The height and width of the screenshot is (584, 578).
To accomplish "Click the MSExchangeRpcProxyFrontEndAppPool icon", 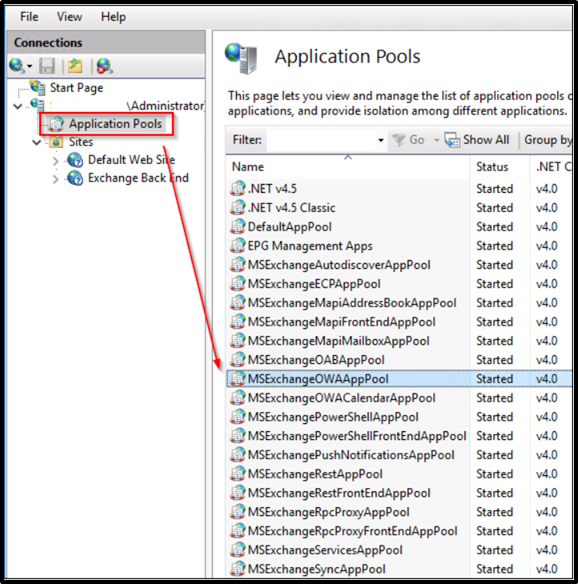I will 238,530.
